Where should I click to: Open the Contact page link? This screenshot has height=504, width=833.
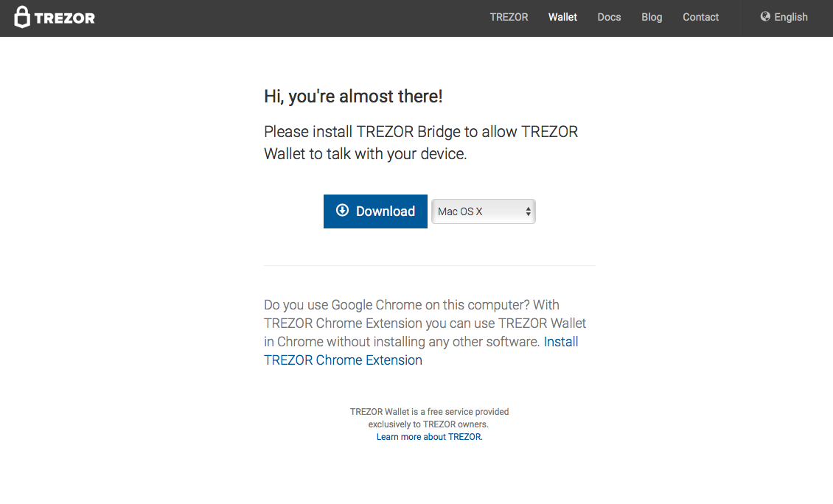coord(701,17)
